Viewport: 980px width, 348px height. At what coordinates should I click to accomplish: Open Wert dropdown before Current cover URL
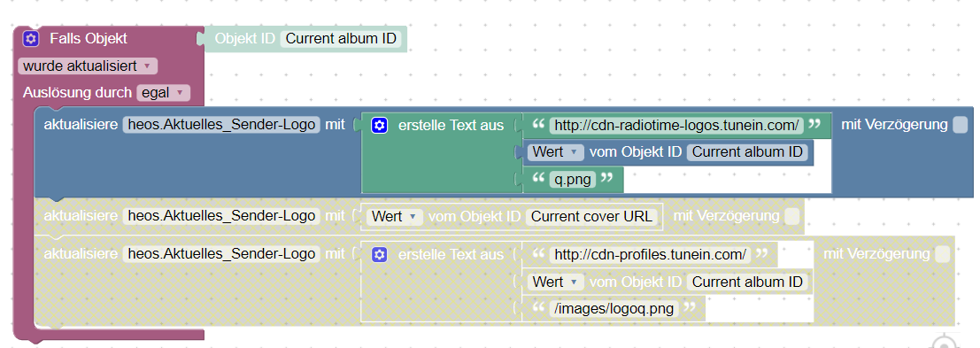tap(394, 217)
